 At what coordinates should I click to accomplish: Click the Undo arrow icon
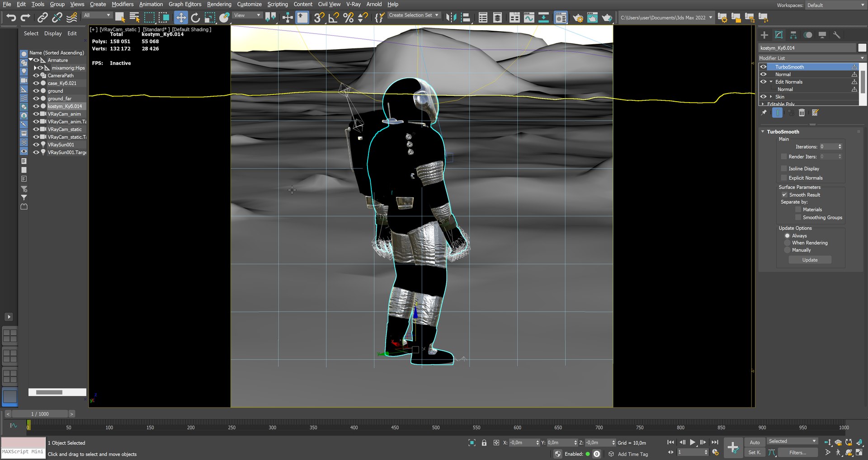click(x=11, y=18)
